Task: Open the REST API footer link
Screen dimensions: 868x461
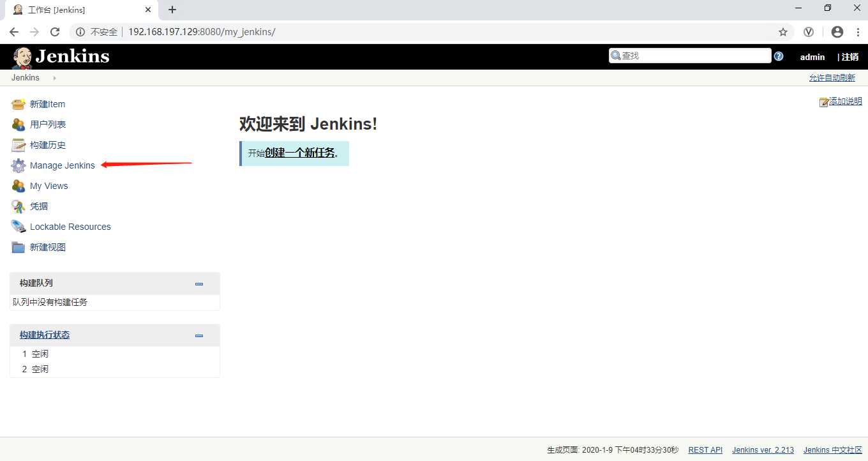Action: coord(705,450)
